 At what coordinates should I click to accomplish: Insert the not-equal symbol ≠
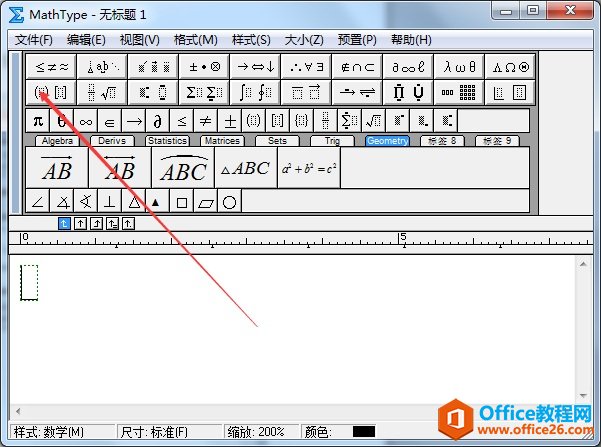click(x=205, y=121)
